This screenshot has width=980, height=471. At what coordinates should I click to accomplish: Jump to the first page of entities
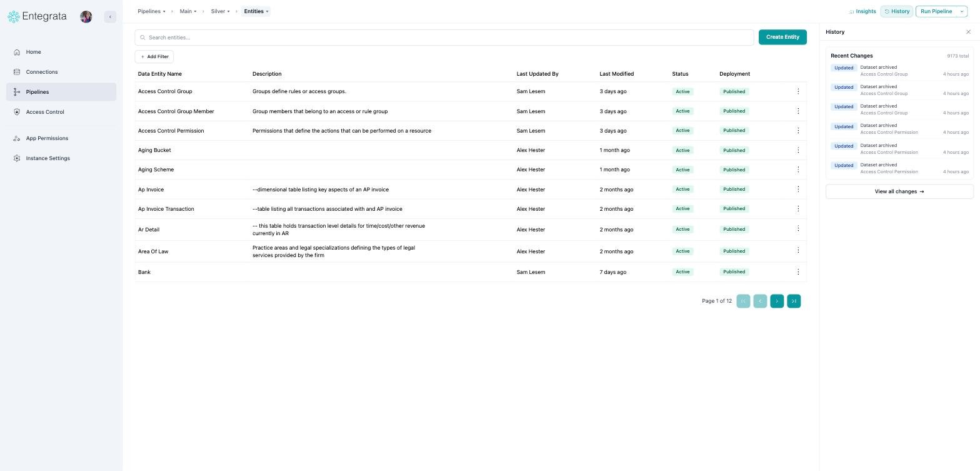(743, 301)
